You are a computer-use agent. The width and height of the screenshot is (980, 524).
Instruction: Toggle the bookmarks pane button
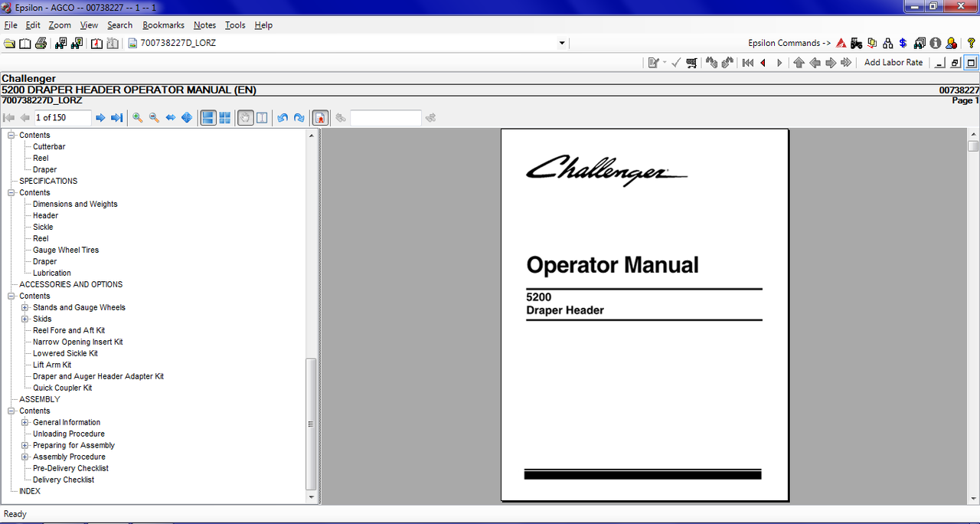pos(321,117)
